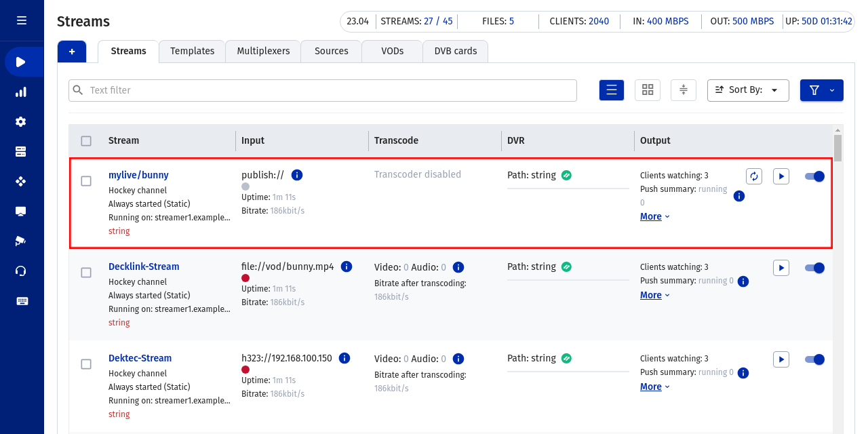868x434 pixels.
Task: Open the DVB cards tab
Action: 455,52
